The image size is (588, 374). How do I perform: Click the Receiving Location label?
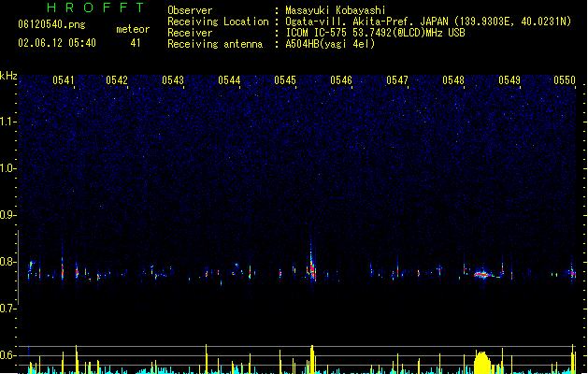coord(218,22)
